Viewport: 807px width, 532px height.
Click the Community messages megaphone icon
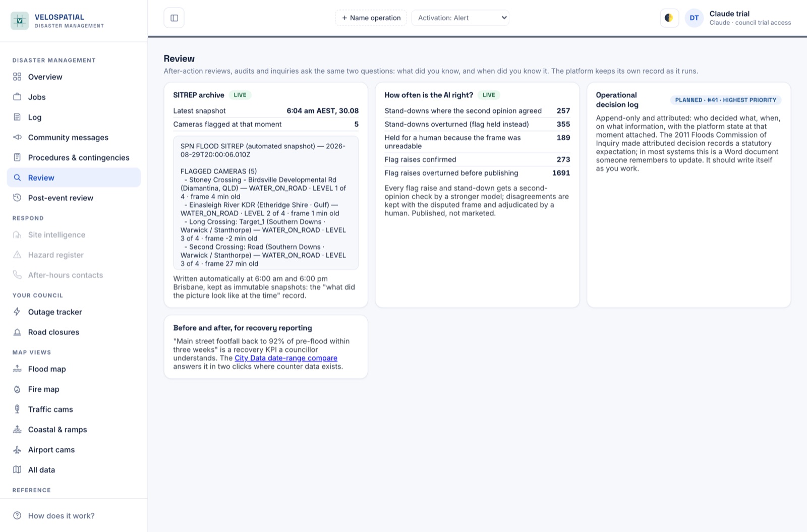17,137
